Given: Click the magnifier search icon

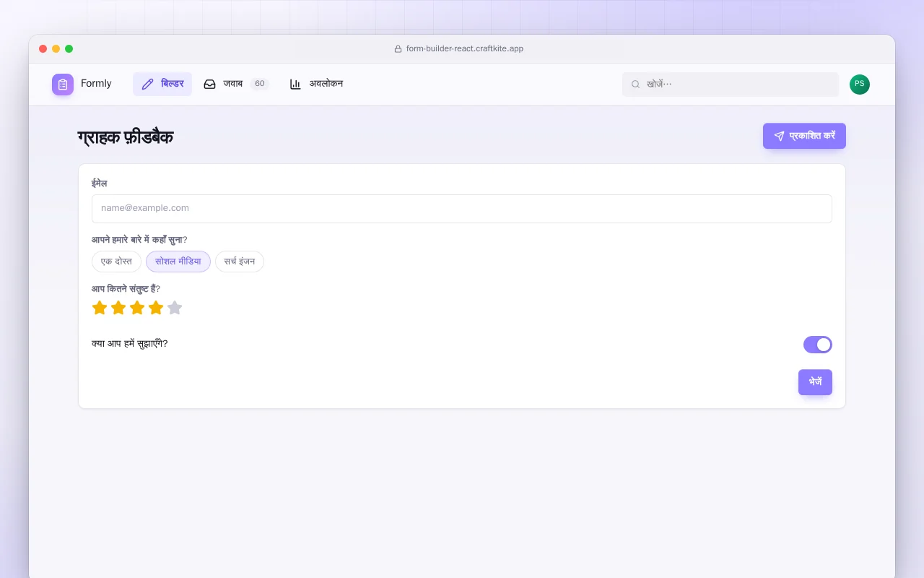Looking at the screenshot, I should pos(636,85).
